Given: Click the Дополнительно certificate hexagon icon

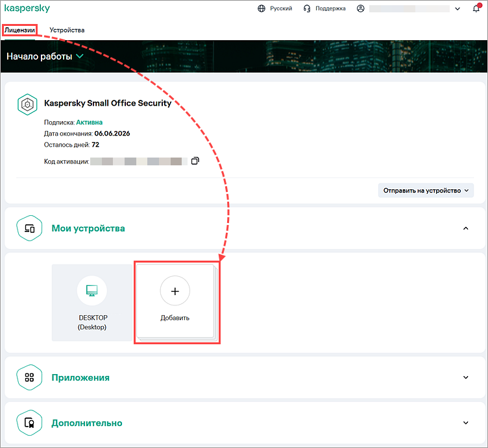Looking at the screenshot, I should click(x=29, y=423).
